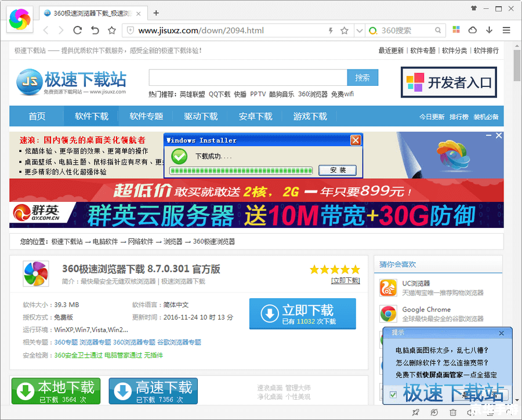Screen dimensions: 522x420
Task: Click the search magnifier icon
Action: [438, 31]
